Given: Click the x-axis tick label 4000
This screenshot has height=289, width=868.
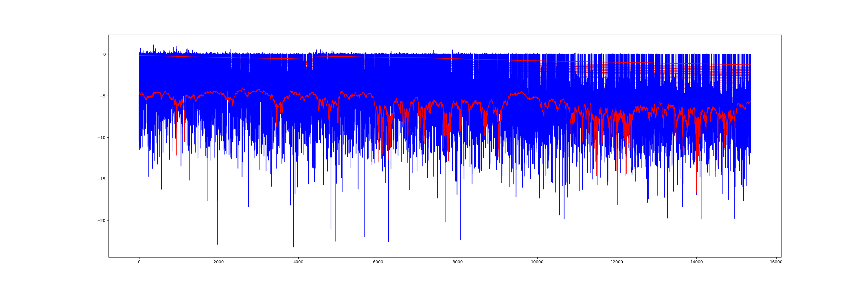Looking at the screenshot, I should (x=298, y=262).
